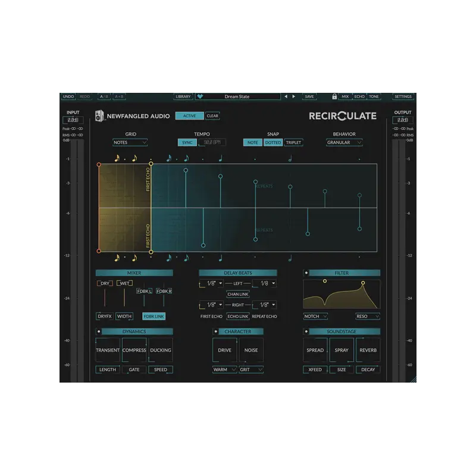Screen dimensions: 476x476
Task: Click the tempo BPM value field
Action: point(212,142)
